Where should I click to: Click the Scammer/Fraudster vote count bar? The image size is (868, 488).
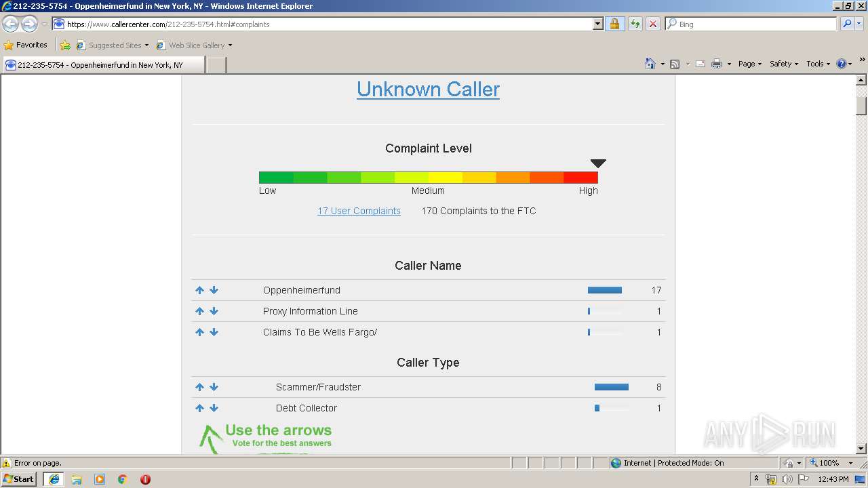click(x=612, y=387)
